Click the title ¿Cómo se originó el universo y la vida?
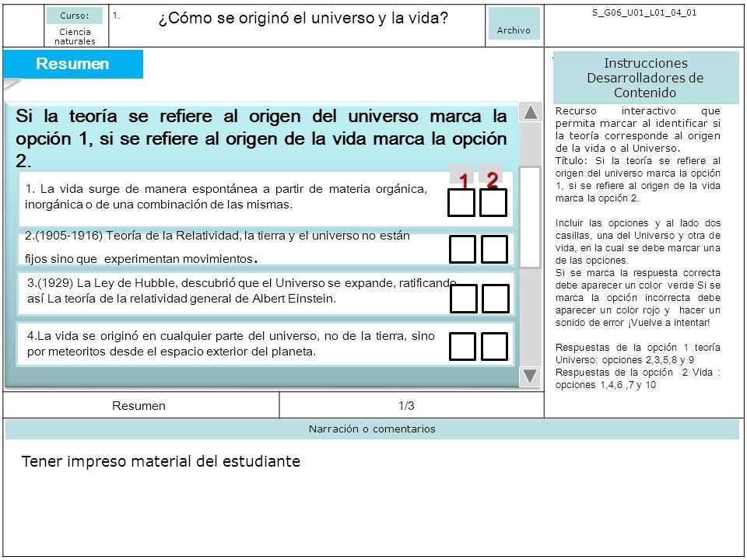The image size is (747, 560). pyautogui.click(x=303, y=18)
